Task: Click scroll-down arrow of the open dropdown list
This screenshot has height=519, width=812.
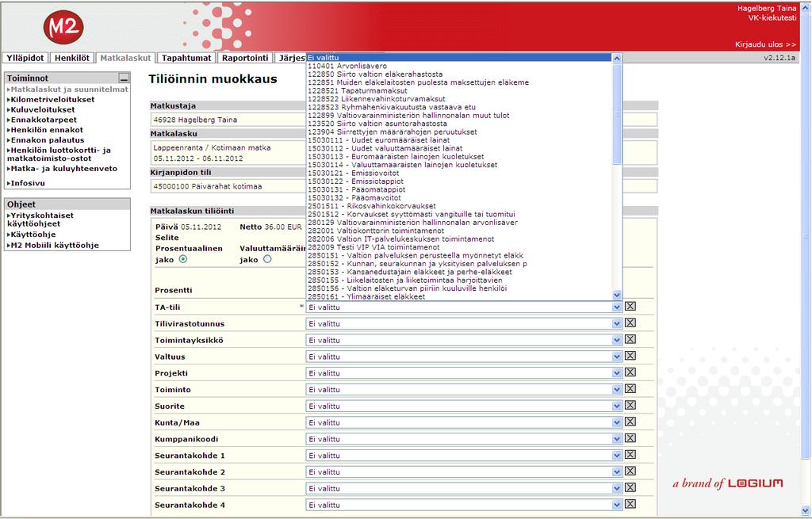Action: 617,295
